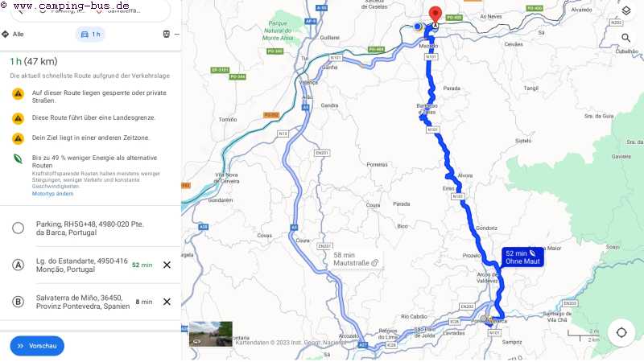Click the red destination pin on map
The image size is (644, 362).
pos(435,14)
